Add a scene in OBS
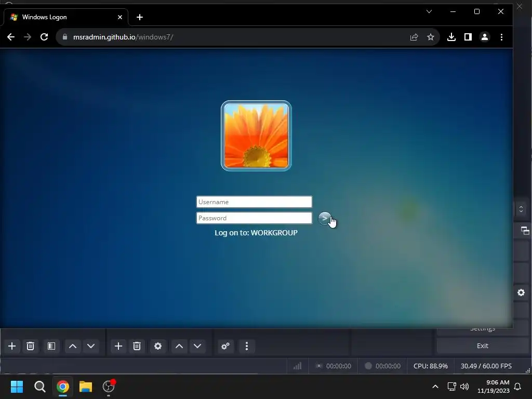The image size is (532, 399). pyautogui.click(x=12, y=346)
